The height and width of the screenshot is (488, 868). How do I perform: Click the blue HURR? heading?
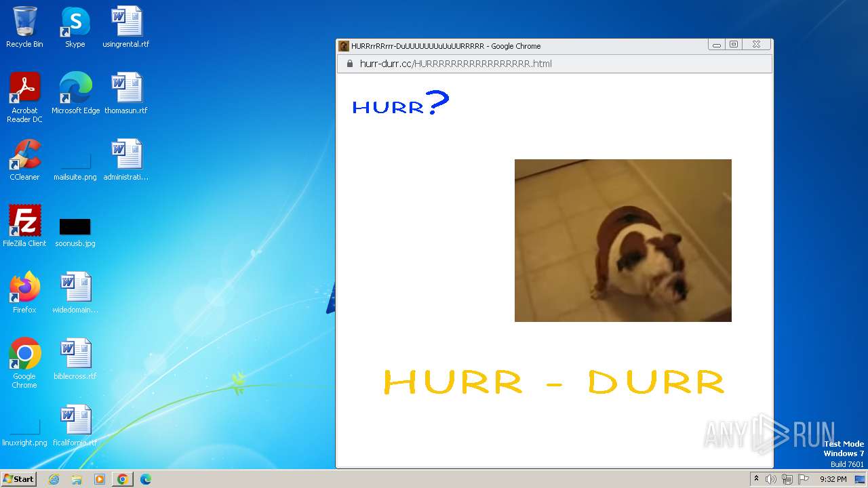click(400, 103)
